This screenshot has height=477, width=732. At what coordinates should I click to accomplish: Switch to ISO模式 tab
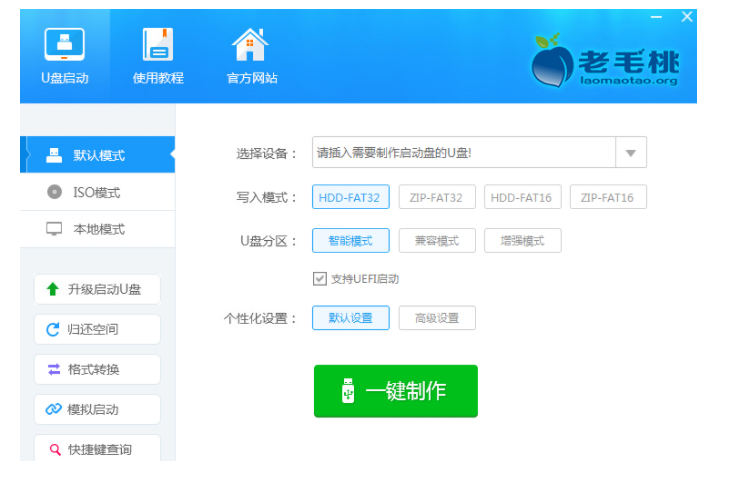(x=98, y=192)
